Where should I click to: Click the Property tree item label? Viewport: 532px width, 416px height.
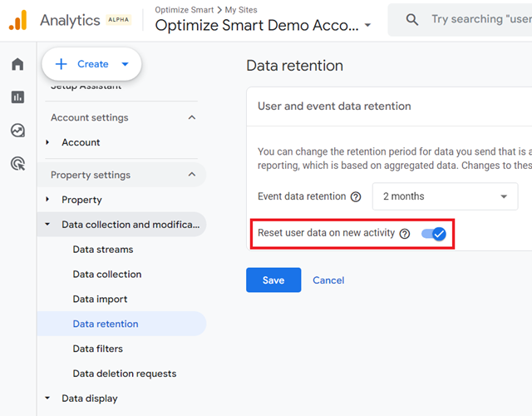pyautogui.click(x=81, y=200)
